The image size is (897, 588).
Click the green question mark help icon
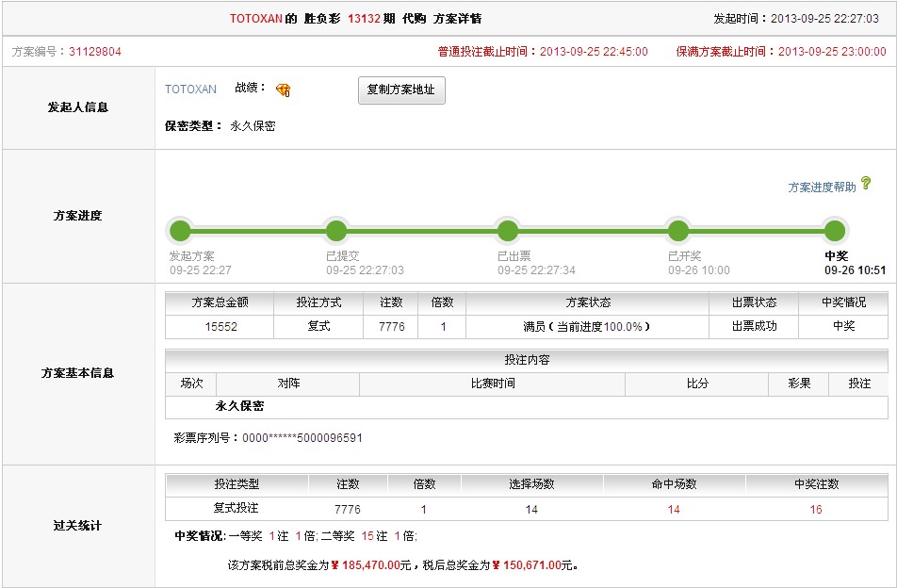(x=866, y=184)
